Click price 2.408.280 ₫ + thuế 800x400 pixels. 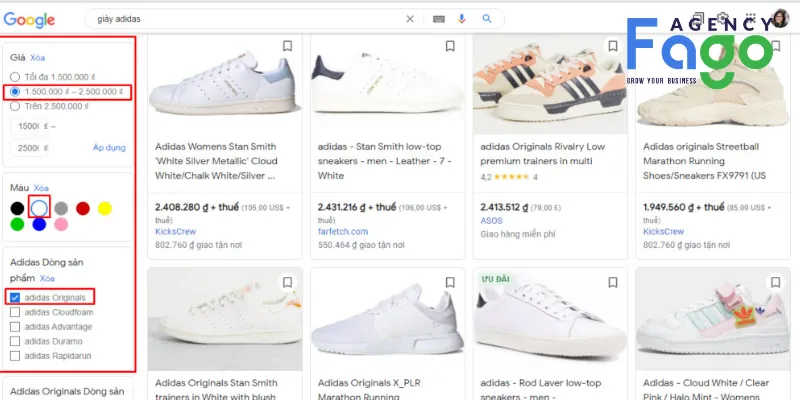click(197, 208)
